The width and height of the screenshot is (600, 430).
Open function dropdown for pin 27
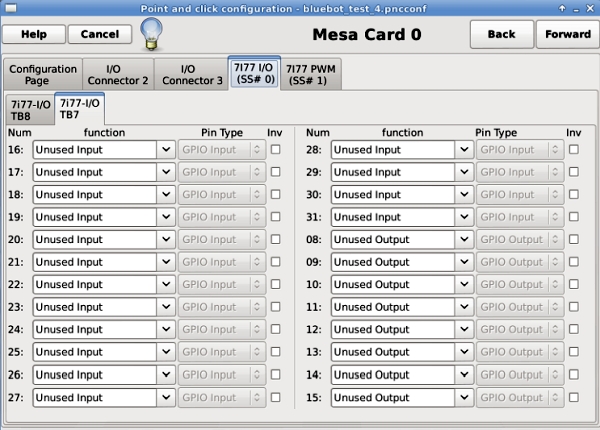click(x=166, y=397)
